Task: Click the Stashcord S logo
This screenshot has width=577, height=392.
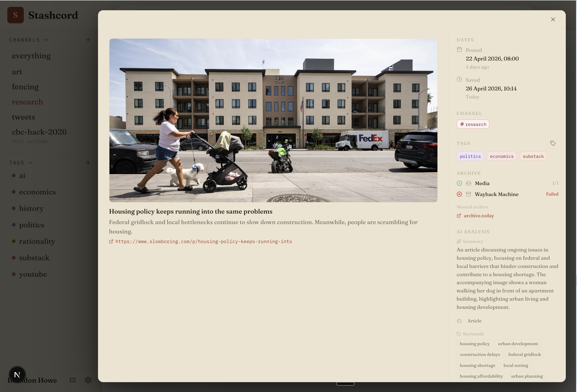Action: 15,15
